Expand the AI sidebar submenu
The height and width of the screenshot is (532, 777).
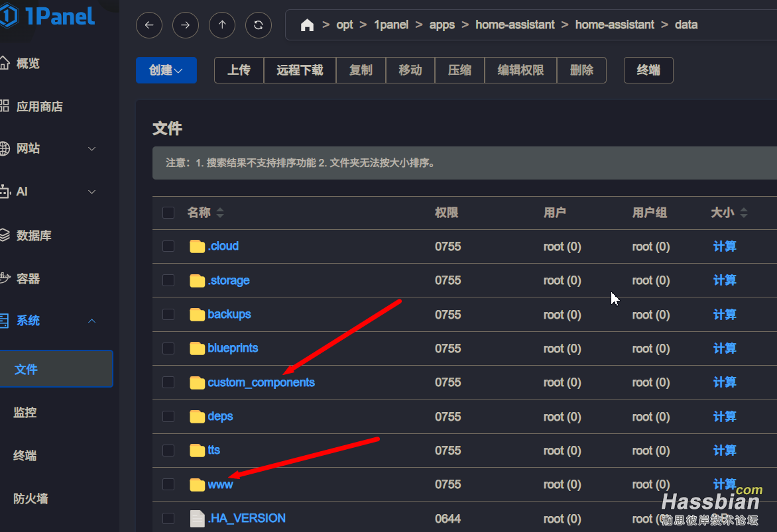point(91,191)
